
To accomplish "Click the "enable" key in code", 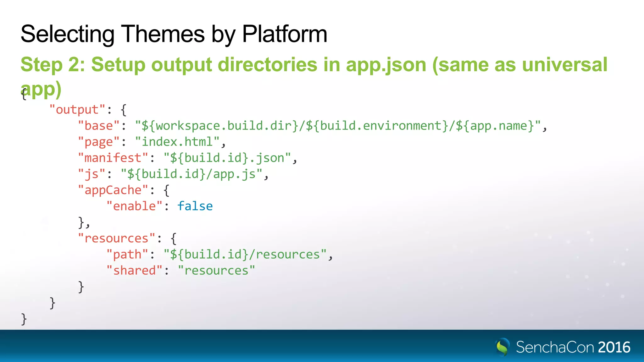I will pos(134,206).
